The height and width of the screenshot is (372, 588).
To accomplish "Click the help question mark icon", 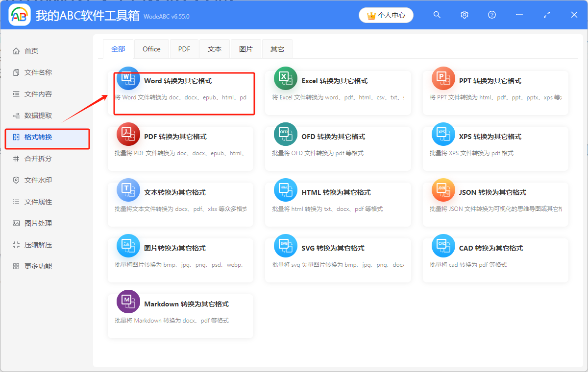I will 491,15.
